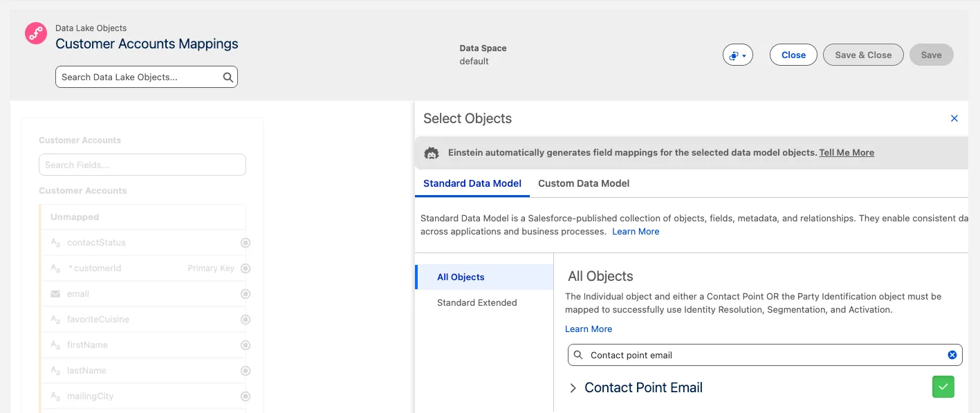Switch to the Custom Data Model tab
Viewport: 980px width, 413px height.
pos(583,183)
